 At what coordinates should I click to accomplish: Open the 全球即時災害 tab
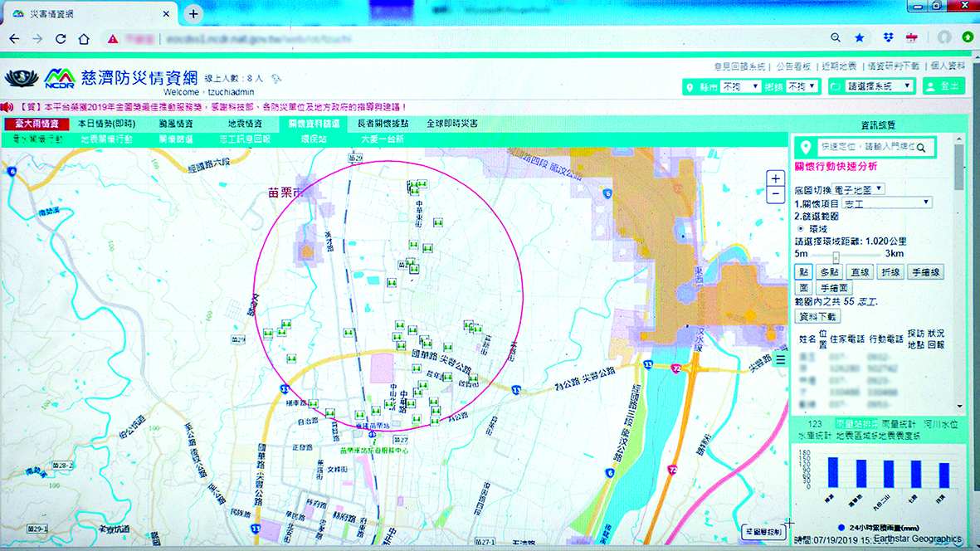tap(452, 124)
